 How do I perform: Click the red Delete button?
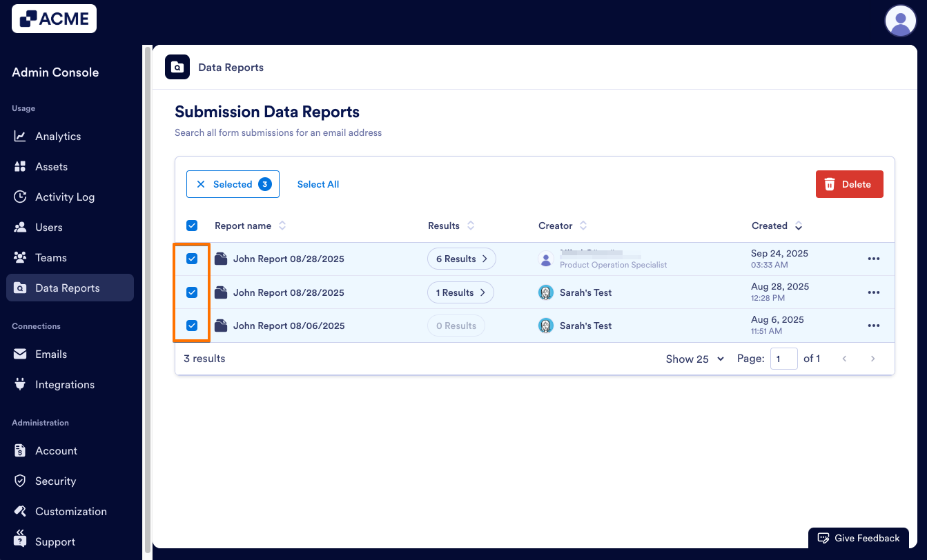coord(849,184)
